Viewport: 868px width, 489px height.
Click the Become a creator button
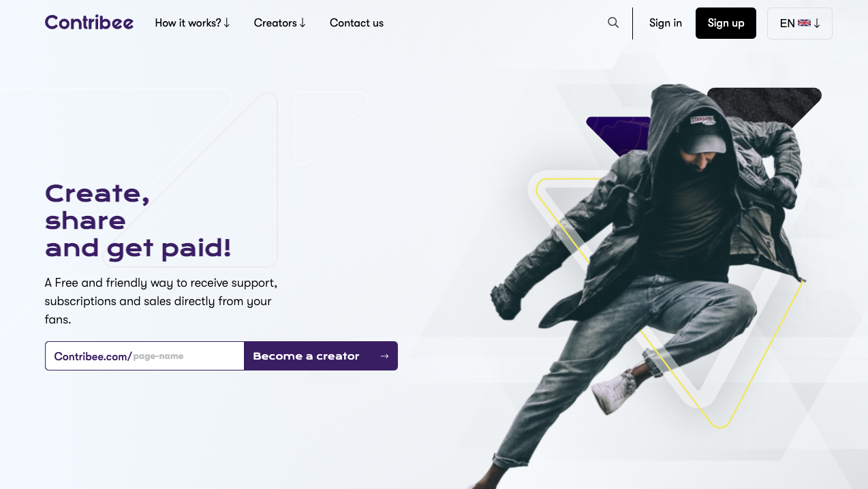click(321, 356)
